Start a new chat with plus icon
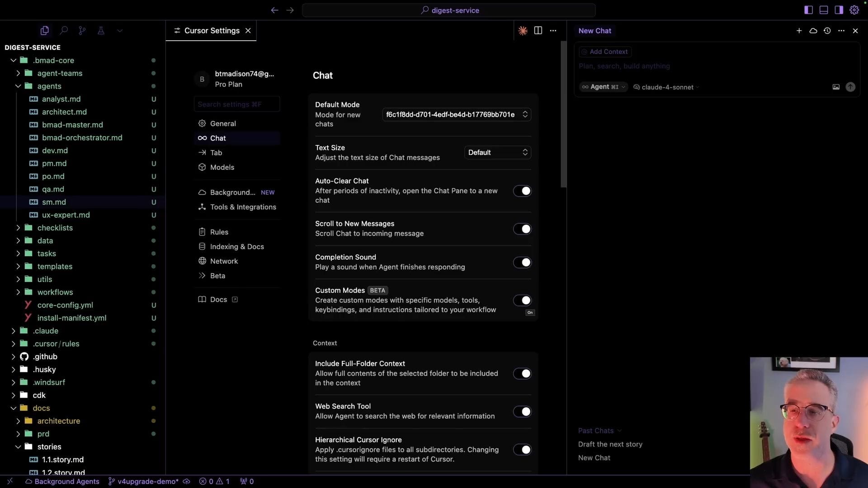 (799, 31)
